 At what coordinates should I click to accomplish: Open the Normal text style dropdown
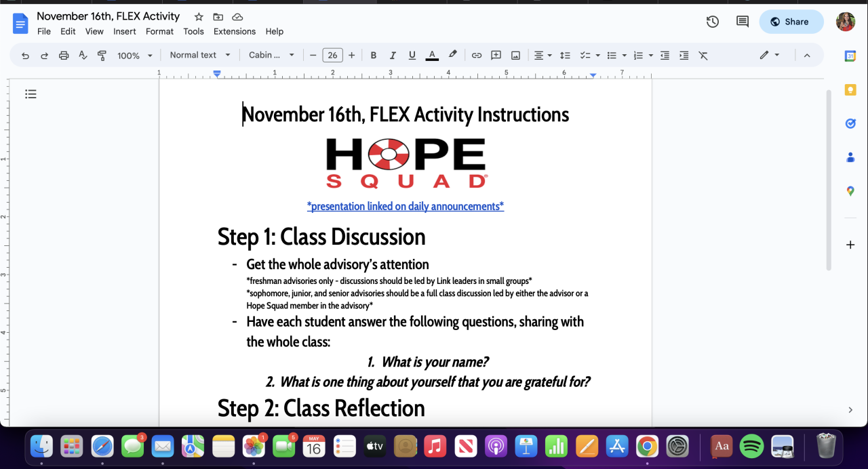200,56
